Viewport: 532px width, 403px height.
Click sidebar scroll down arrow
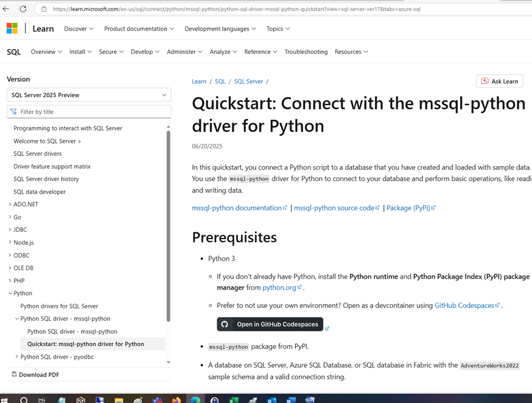coord(168,362)
